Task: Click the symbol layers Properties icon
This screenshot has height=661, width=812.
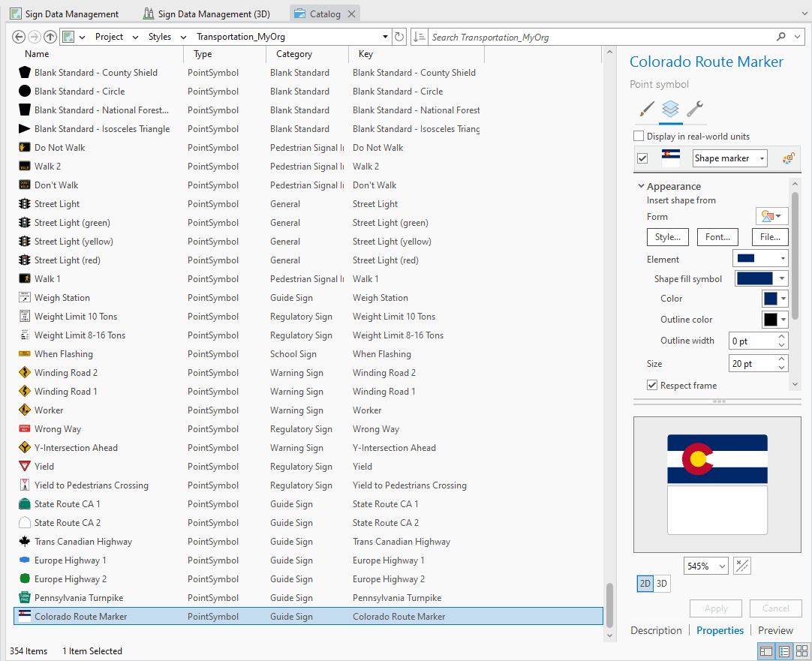Action: tap(670, 110)
